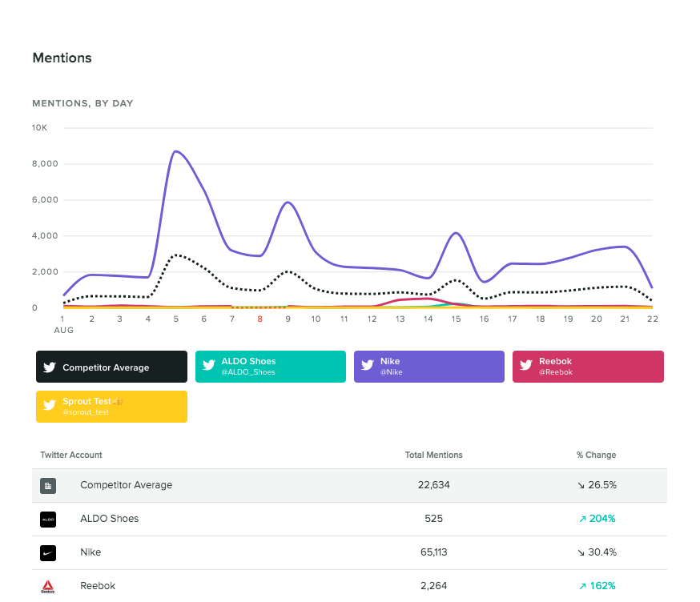
Task: Click date label 22 on chart axis
Action: (x=653, y=319)
